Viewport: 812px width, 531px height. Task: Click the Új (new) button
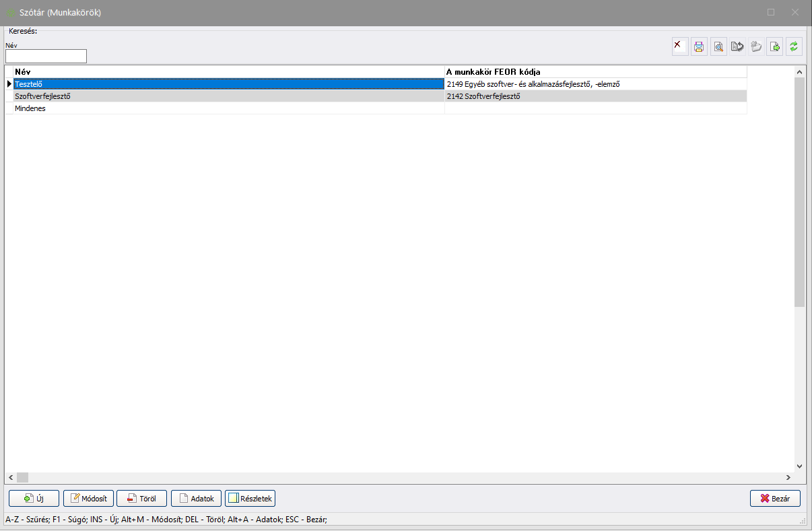pos(34,499)
